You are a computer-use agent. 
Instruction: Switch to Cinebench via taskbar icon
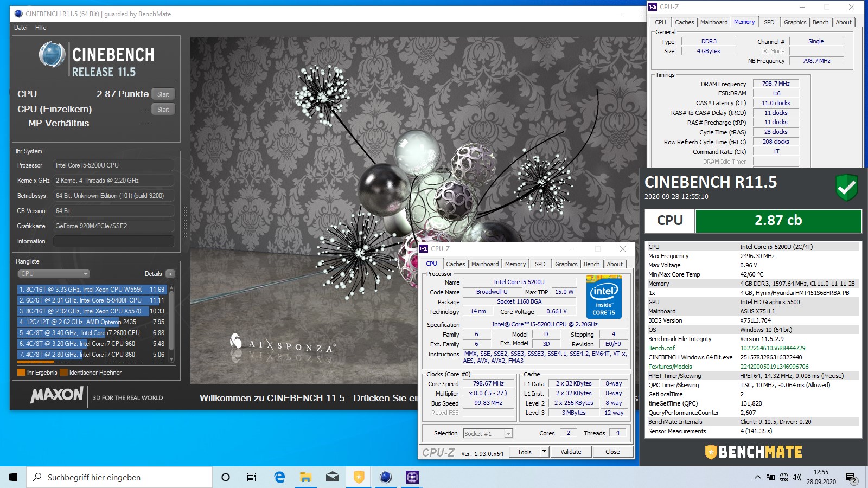pyautogui.click(x=385, y=477)
